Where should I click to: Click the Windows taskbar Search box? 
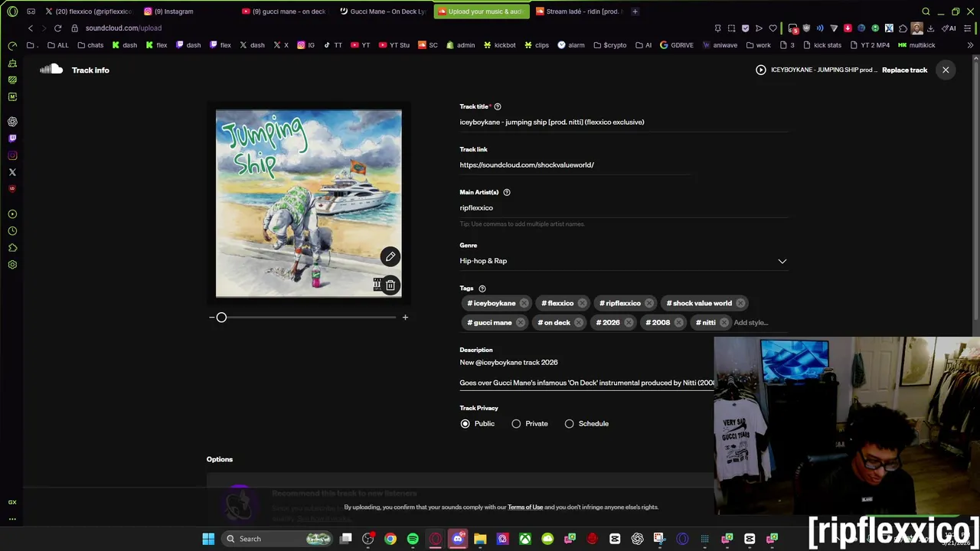pos(277,539)
